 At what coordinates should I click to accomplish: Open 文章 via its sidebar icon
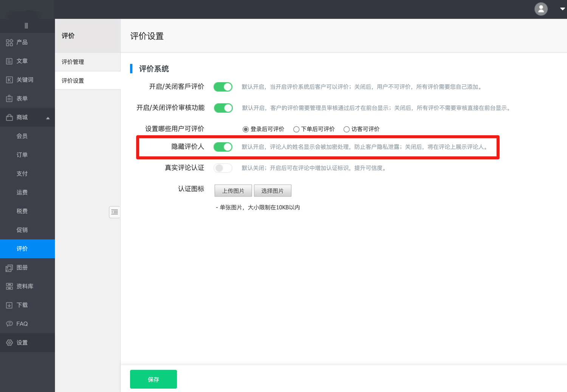(9, 61)
